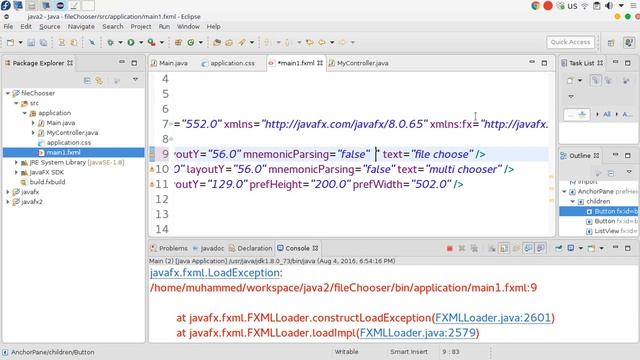Click the Chrome icon in system tray

[x=536, y=6]
